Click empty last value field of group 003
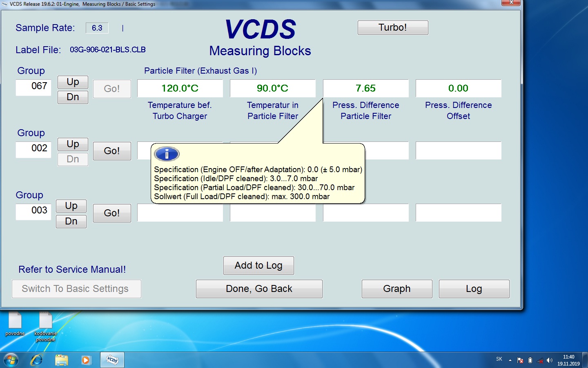The image size is (588, 368). 459,213
